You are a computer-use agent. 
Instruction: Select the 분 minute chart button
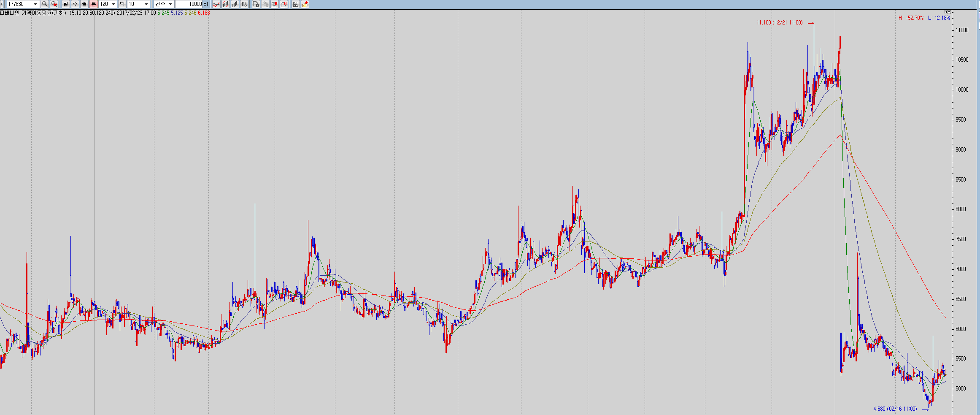pyautogui.click(x=94, y=4)
